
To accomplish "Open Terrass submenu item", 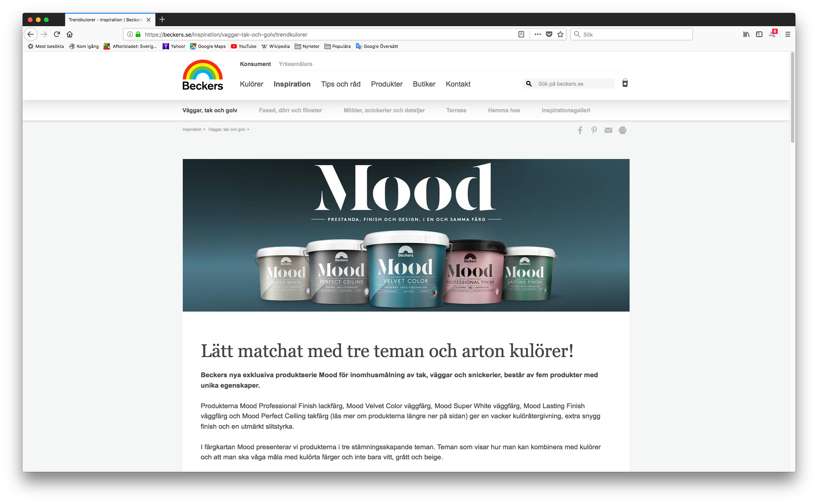I will click(x=456, y=110).
